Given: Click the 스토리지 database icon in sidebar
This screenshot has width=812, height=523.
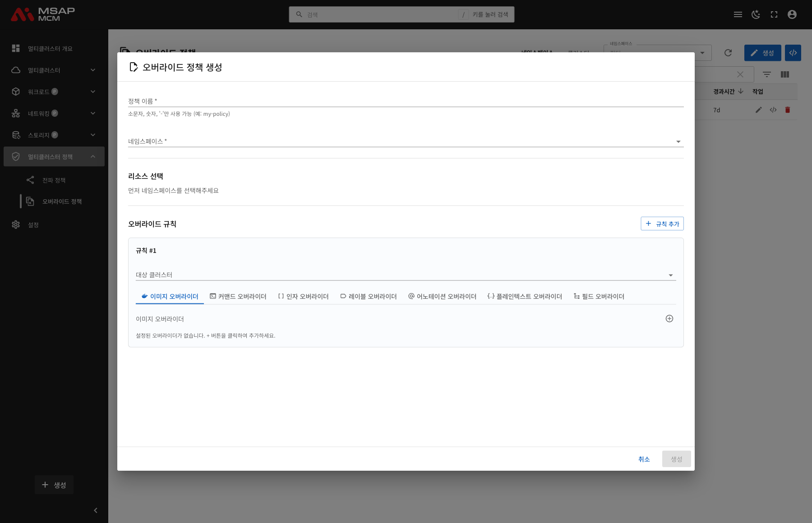Looking at the screenshot, I should (x=16, y=135).
